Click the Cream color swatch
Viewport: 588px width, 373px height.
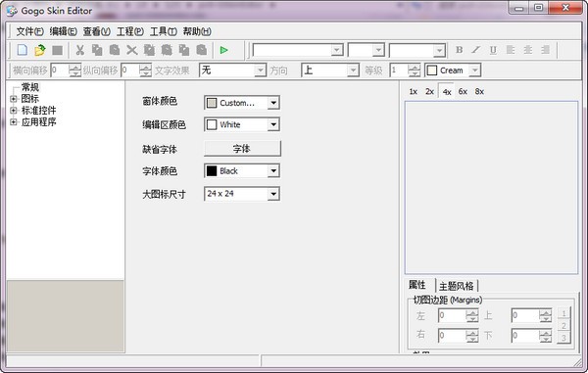pyautogui.click(x=432, y=70)
